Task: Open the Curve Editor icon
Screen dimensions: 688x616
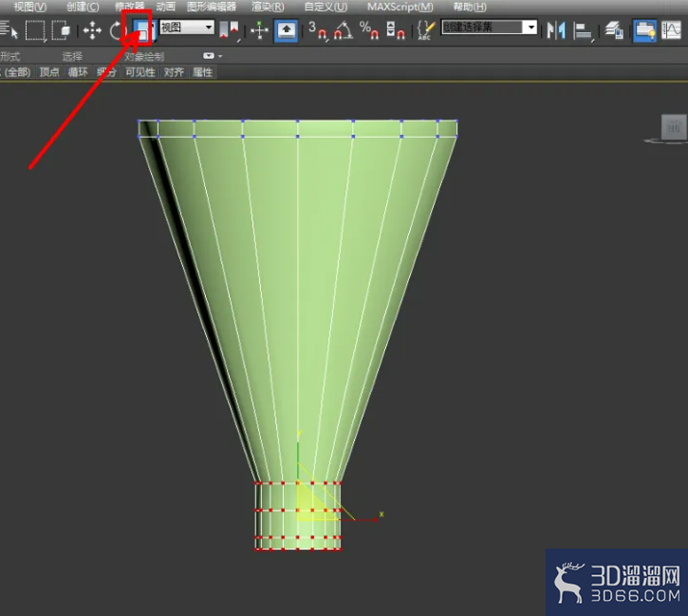Action: click(x=671, y=30)
